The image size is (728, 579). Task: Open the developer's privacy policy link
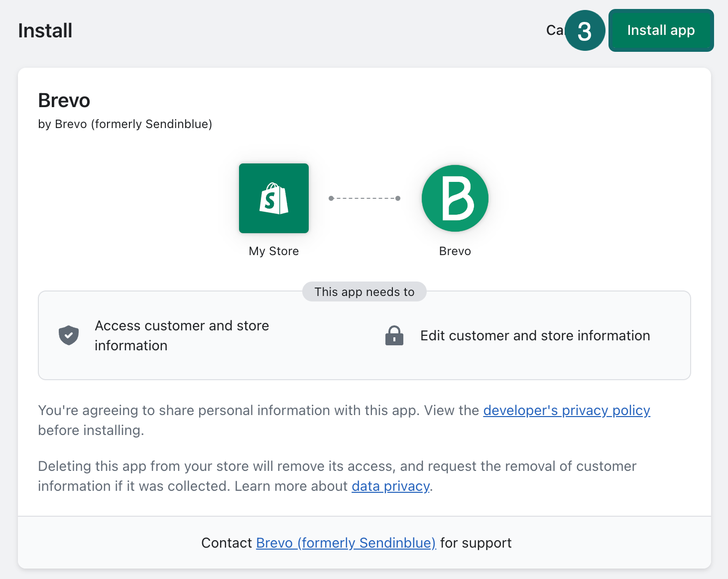point(566,410)
